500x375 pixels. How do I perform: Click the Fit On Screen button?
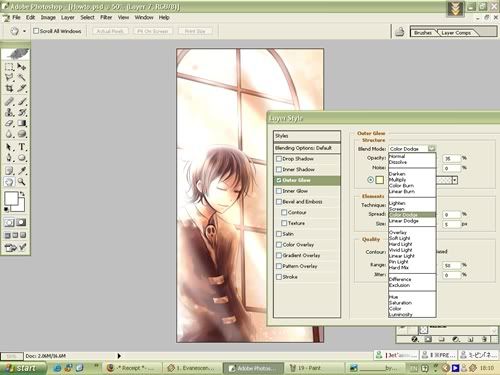tap(153, 31)
